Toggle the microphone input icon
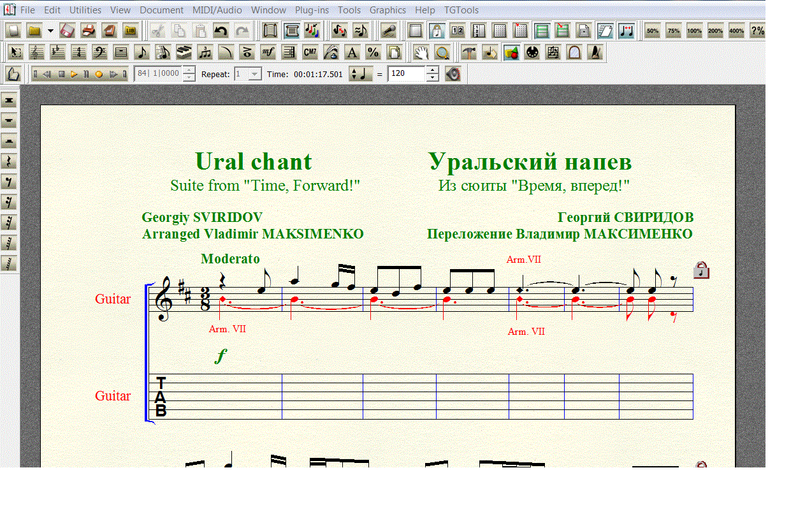The height and width of the screenshot is (521, 812). click(389, 31)
